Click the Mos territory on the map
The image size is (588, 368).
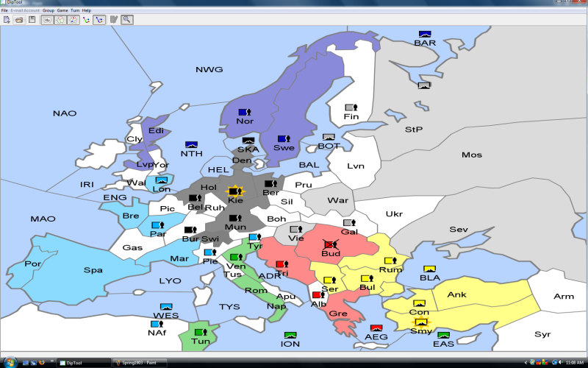(x=471, y=155)
